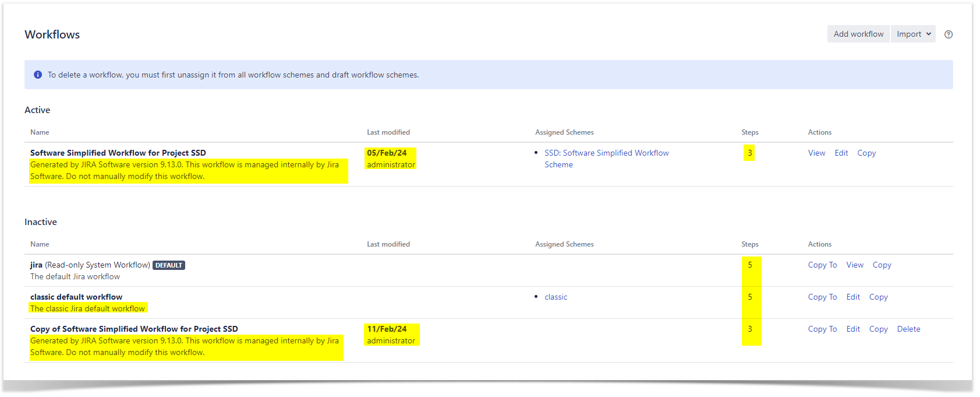Click the Software Simplified Workflow for Project SSD name

coord(118,153)
